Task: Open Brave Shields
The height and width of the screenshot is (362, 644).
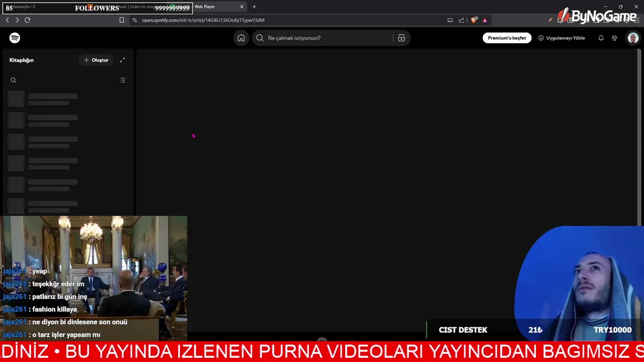Action: (x=473, y=20)
